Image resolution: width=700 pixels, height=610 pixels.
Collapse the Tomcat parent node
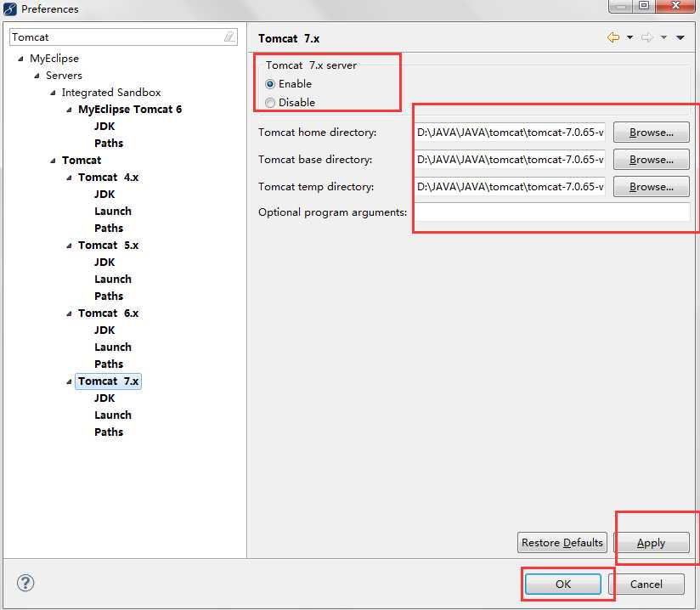53,161
